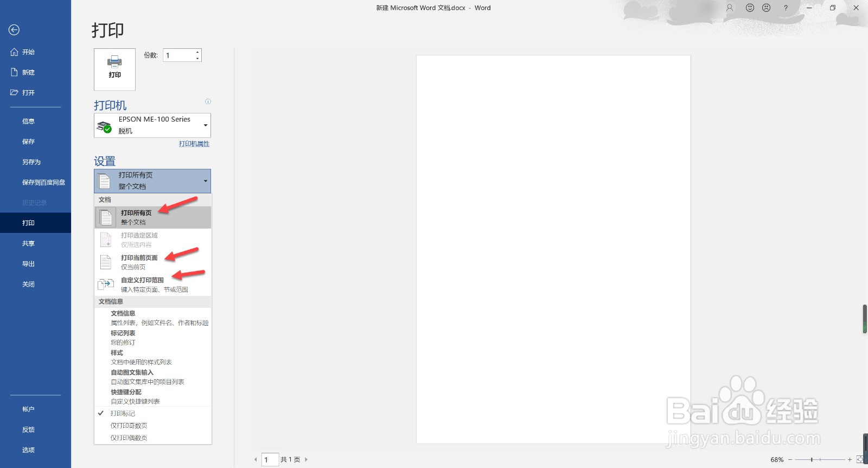This screenshot has width=868, height=468.
Task: Click the icon for 自定义打印范围 option
Action: click(106, 284)
